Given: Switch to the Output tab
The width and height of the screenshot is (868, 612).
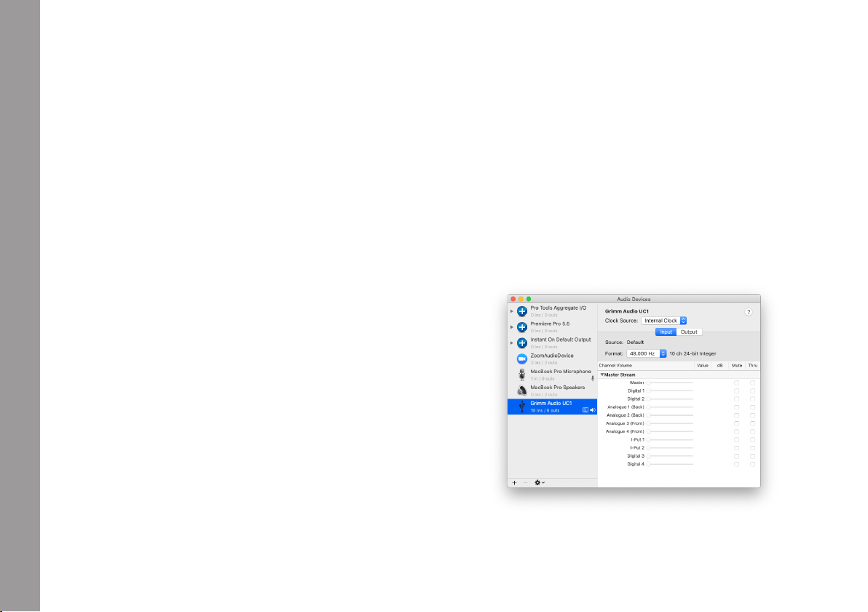Looking at the screenshot, I should 689,332.
